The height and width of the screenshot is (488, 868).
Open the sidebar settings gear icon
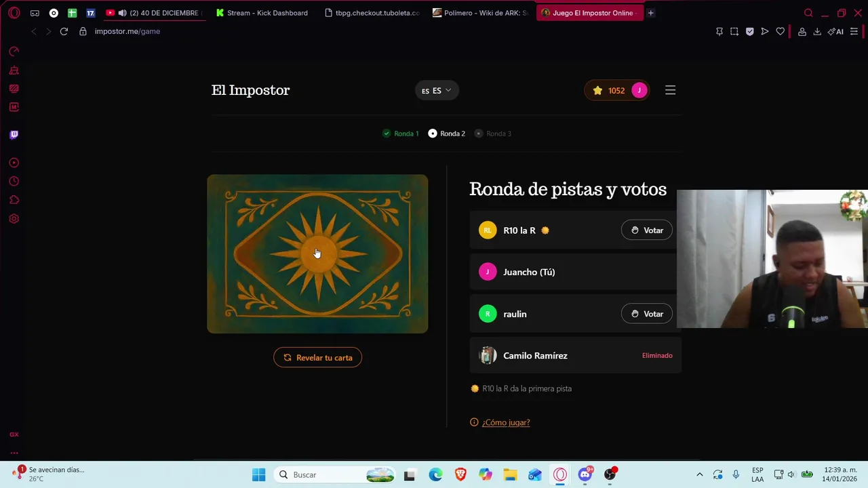coord(14,219)
